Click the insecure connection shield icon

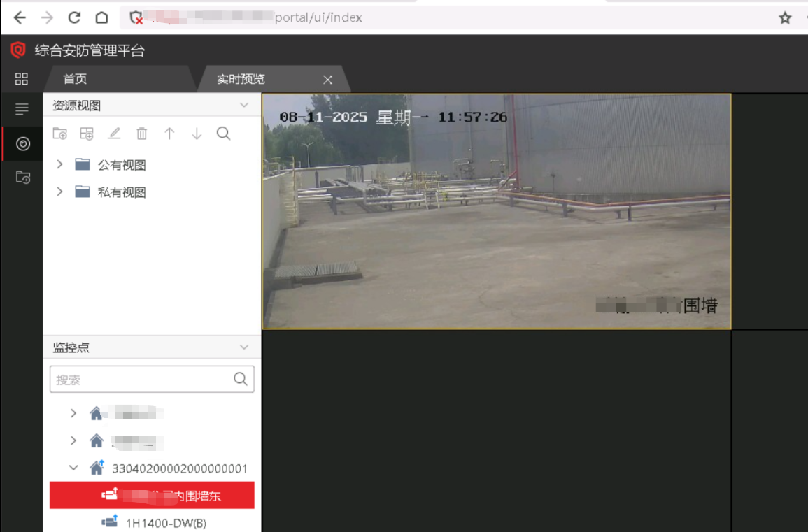[x=136, y=18]
